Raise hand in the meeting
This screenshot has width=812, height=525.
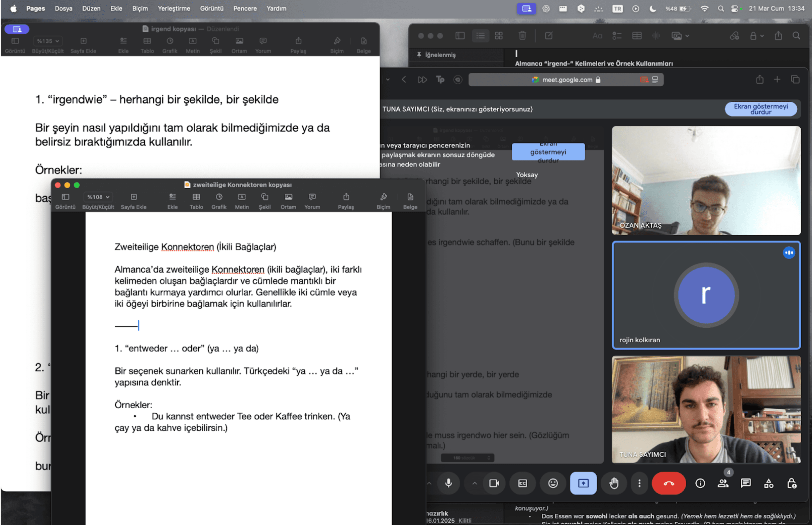tap(614, 483)
